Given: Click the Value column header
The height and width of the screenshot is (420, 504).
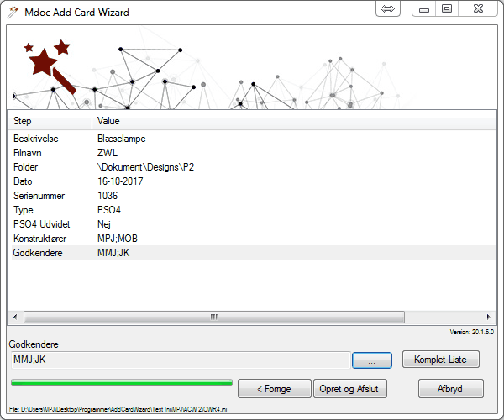Looking at the screenshot, I should pyautogui.click(x=252, y=122).
